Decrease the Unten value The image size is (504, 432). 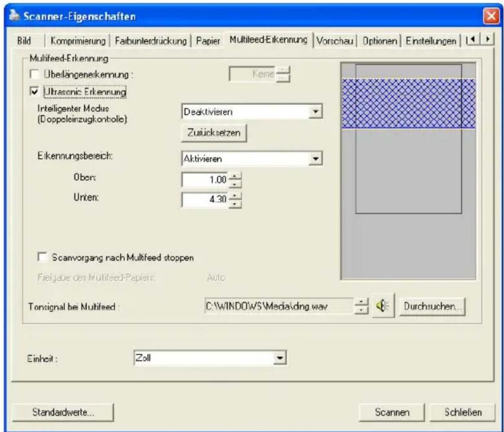235,203
